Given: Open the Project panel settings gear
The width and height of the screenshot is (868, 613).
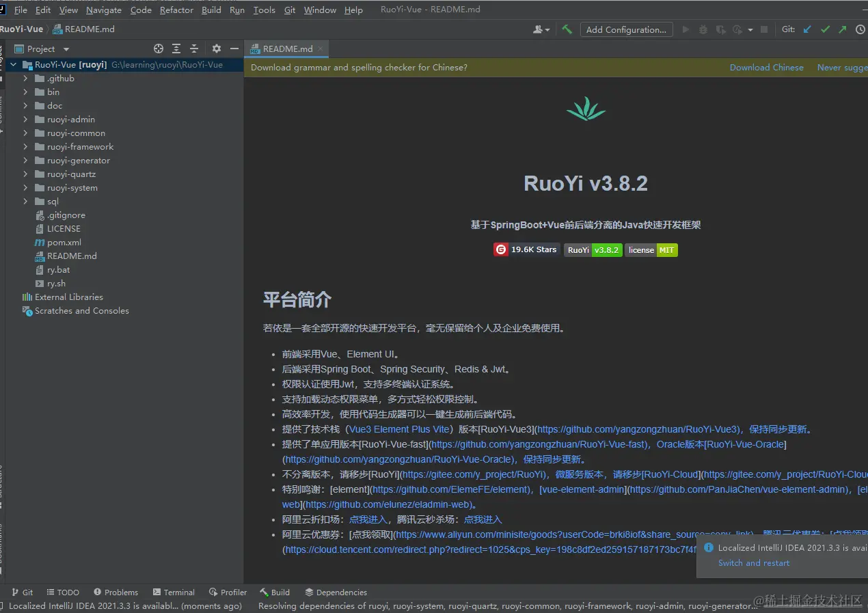Looking at the screenshot, I should tap(216, 49).
